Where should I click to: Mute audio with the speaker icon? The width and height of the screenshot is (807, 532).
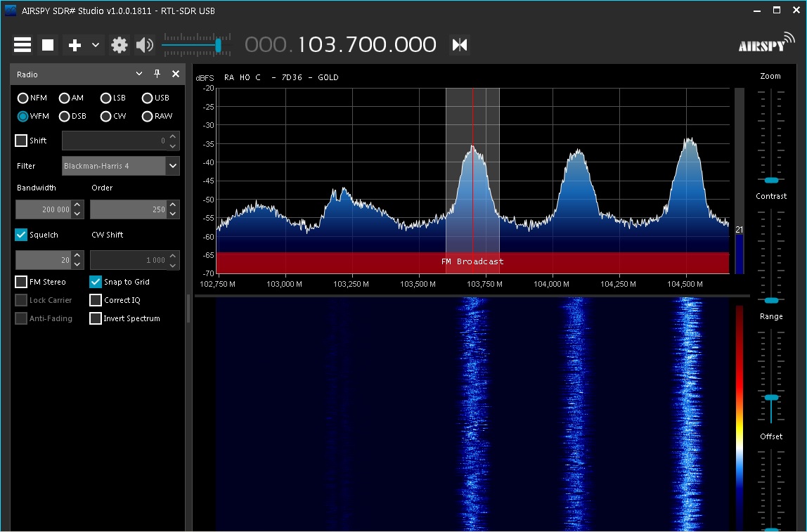tap(144, 45)
